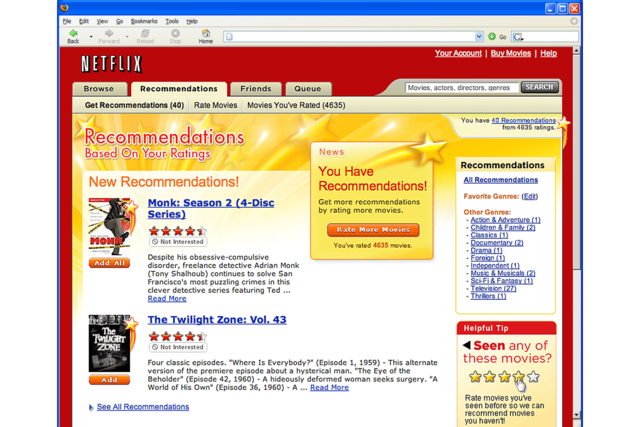This screenshot has width=640, height=427.
Task: Select the Recommendations tab
Action: click(179, 89)
